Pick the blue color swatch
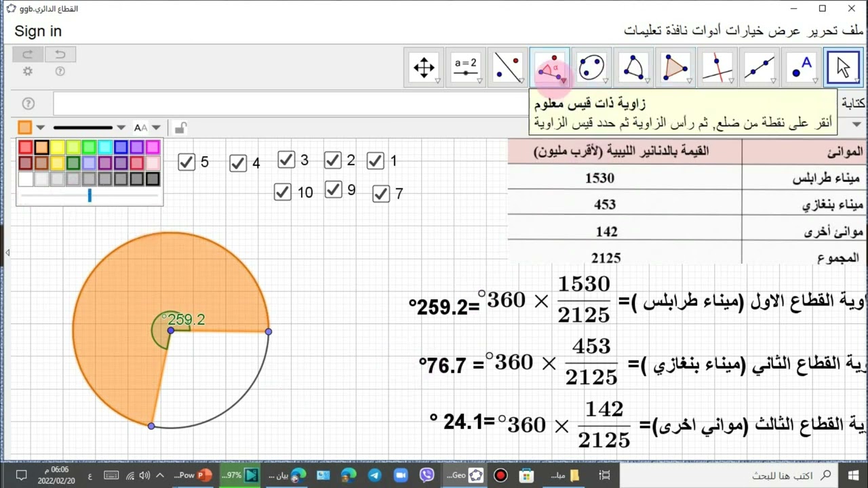This screenshot has height=488, width=868. [x=121, y=147]
